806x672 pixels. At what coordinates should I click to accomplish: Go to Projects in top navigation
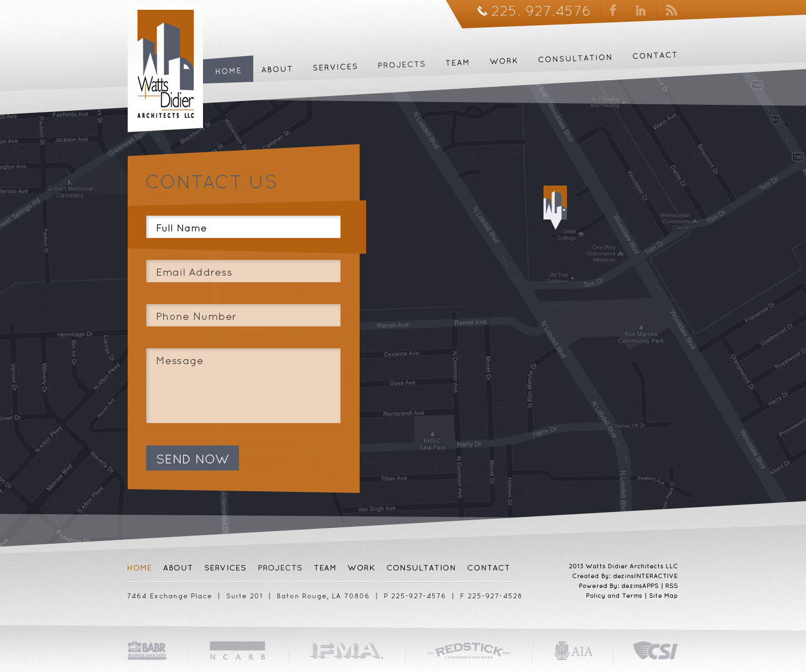tap(402, 64)
